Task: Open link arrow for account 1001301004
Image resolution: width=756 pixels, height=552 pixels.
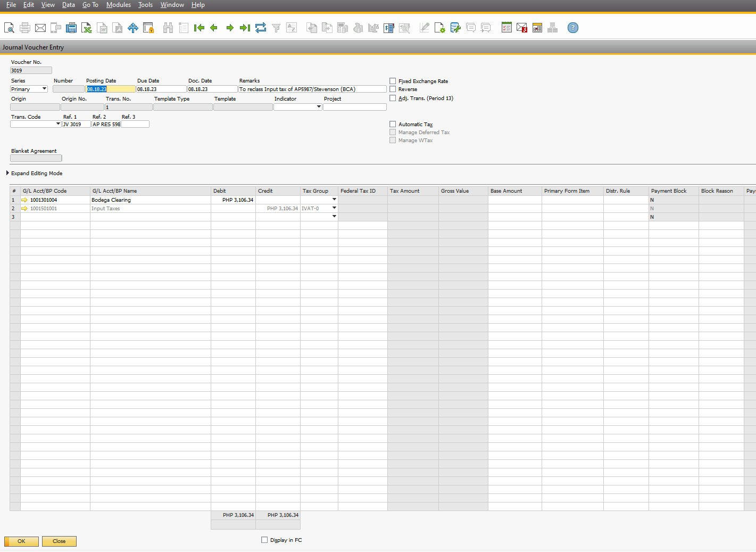Action: pos(24,200)
